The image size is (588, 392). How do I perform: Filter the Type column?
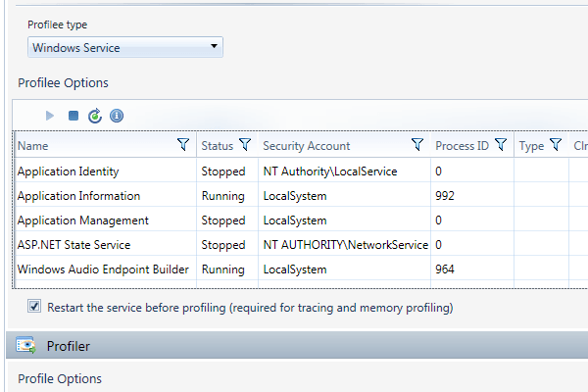pyautogui.click(x=556, y=144)
